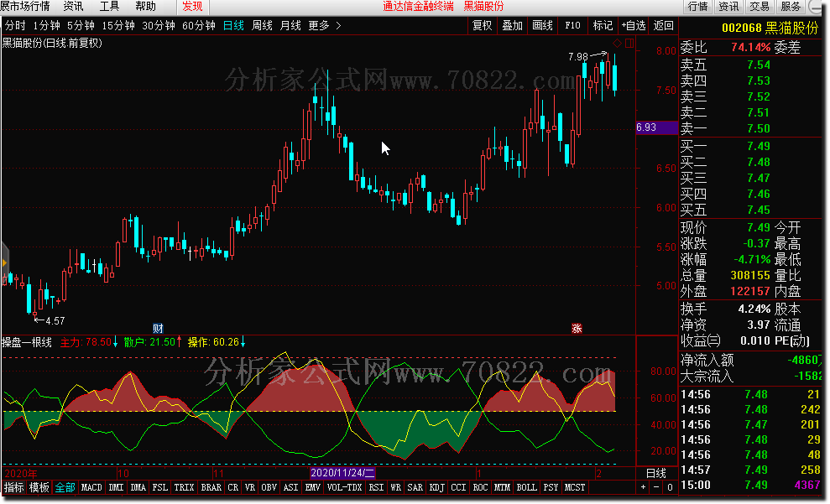Screen dimensions: 830x504
Task: Apply the OBV indicator
Action: 269,487
